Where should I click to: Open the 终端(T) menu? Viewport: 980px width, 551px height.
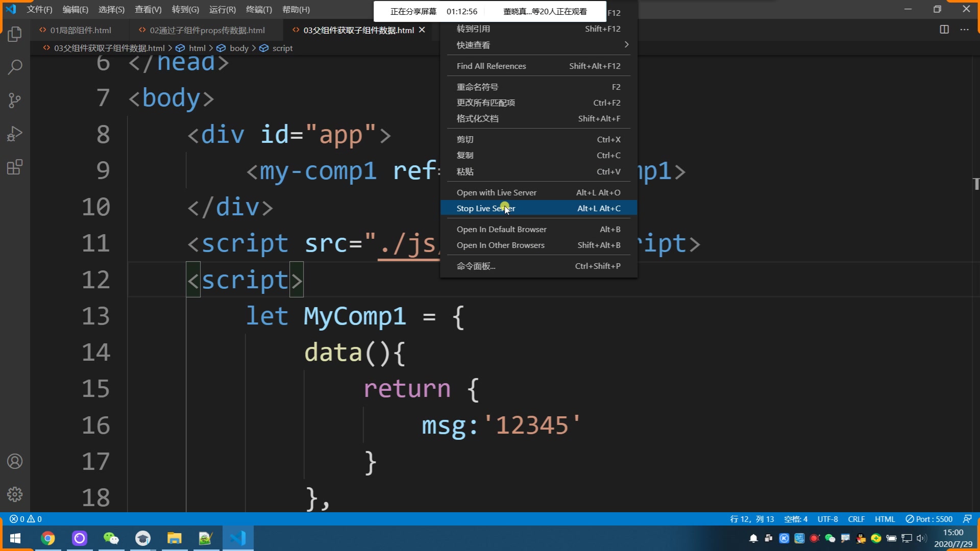[x=258, y=9]
